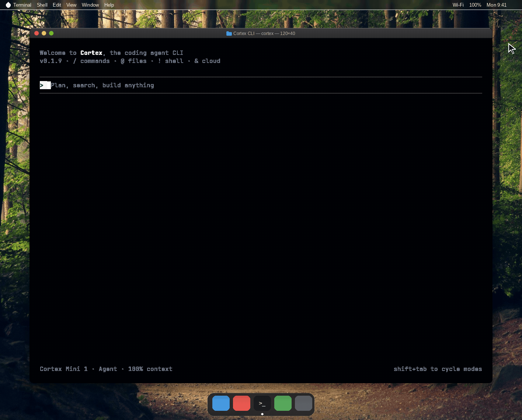Viewport: 522px width, 420px height.
Task: Click the bold 'Cortex' word in welcome line
Action: point(91,53)
